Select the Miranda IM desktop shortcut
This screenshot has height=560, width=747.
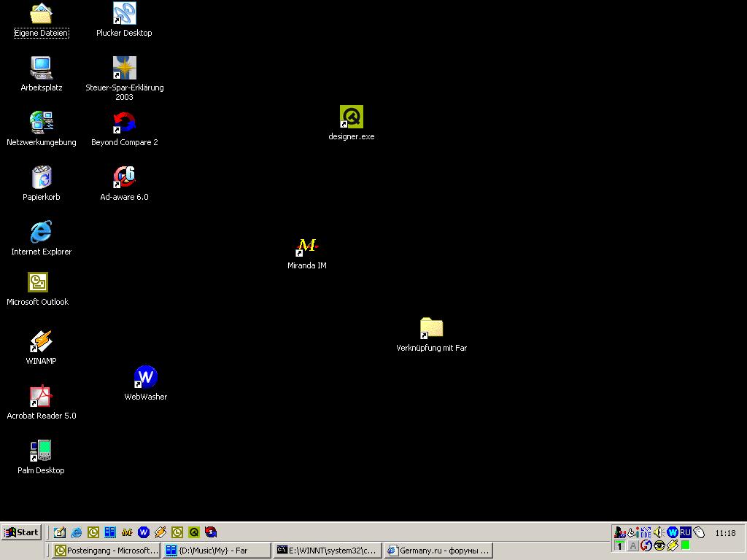click(x=307, y=253)
